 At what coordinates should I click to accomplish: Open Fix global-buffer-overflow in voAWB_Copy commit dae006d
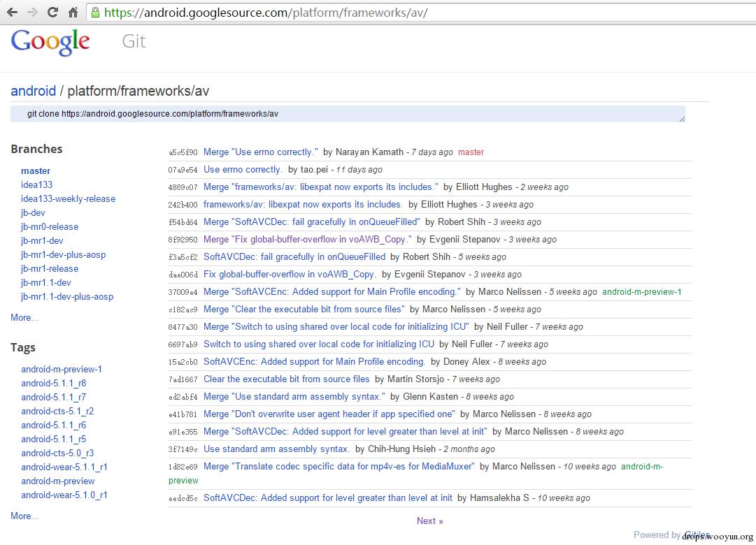(290, 274)
